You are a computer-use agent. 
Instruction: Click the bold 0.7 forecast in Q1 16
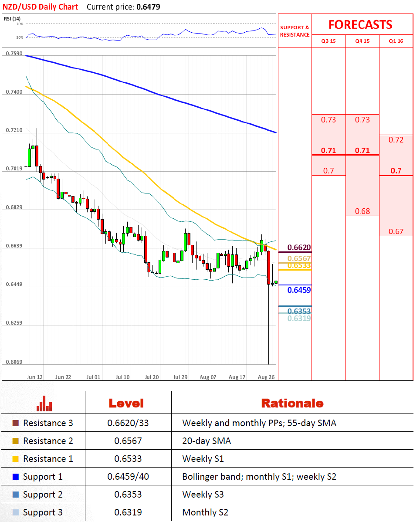[x=396, y=170]
